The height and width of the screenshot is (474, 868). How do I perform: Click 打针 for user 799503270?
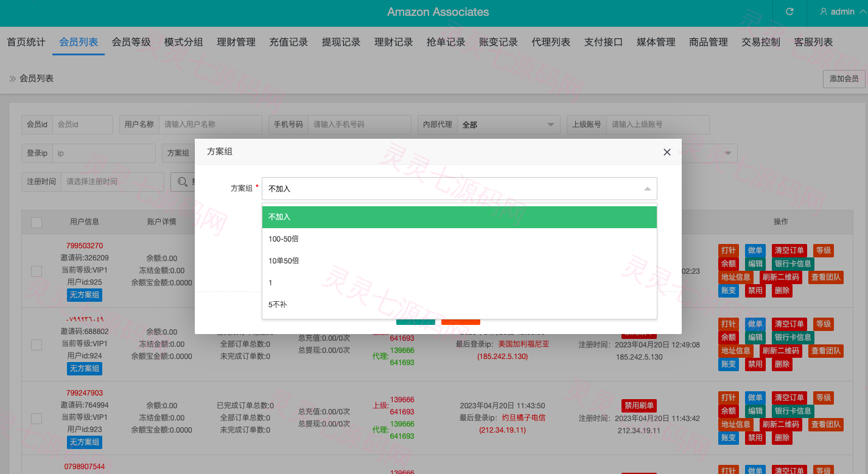point(728,251)
